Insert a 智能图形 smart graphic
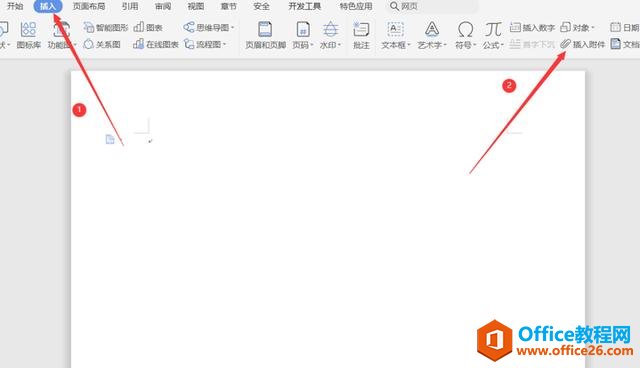Viewport: 640px width, 368px height. (106, 27)
